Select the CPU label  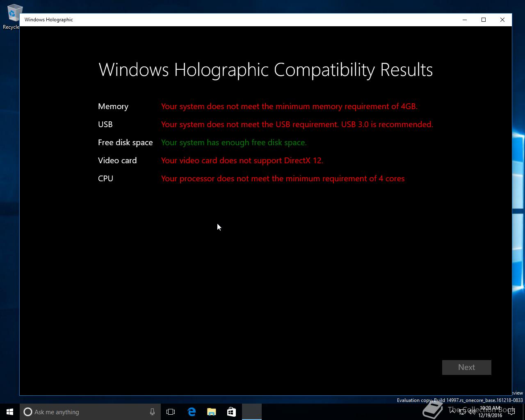point(106,178)
